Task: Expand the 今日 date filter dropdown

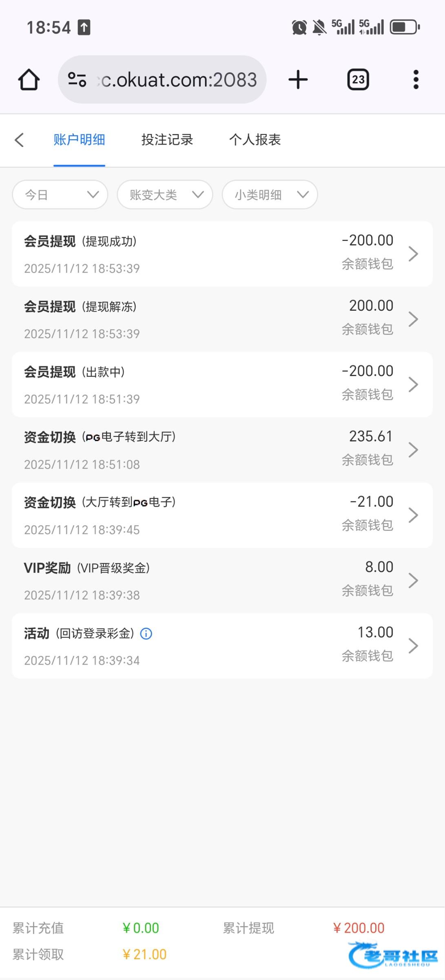Action: [x=60, y=195]
